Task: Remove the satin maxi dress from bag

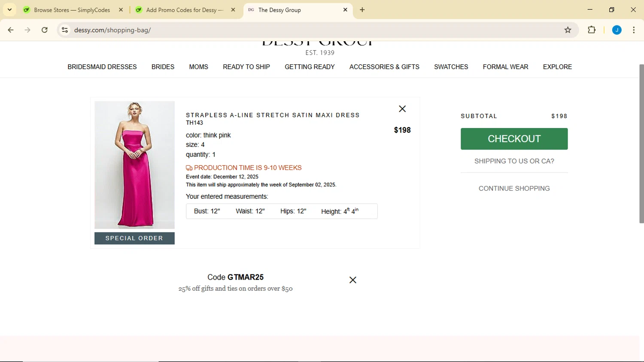Action: pos(402,109)
